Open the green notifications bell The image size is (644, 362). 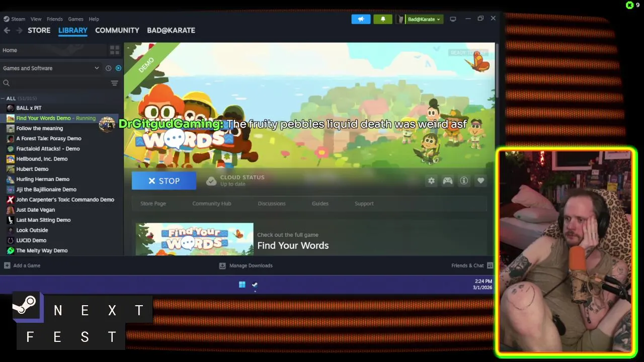(383, 19)
